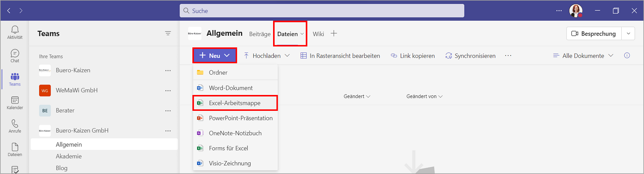Open more options for Buero-Kaizen GmbH
The height and width of the screenshot is (174, 644).
(x=168, y=130)
